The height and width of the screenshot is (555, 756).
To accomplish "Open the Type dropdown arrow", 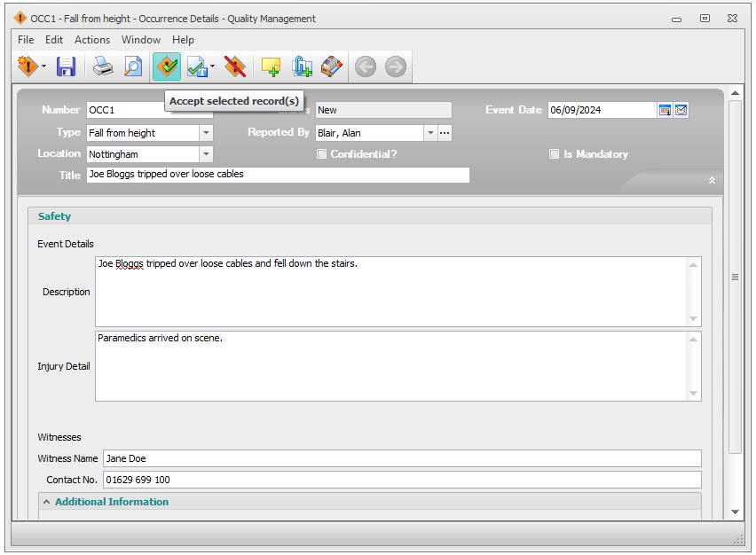I will coord(206,133).
